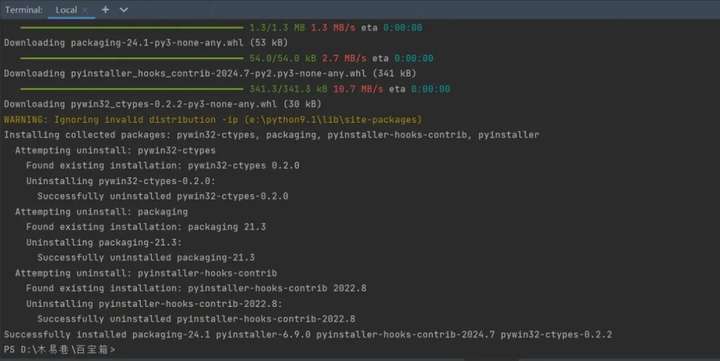
Task: Click 'Found existing installation: packaging 21.3'
Action: (x=146, y=227)
